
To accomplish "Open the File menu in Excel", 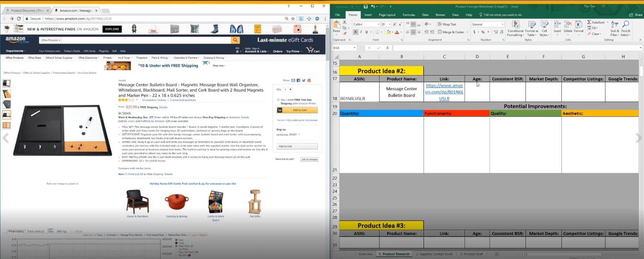I will (x=337, y=15).
